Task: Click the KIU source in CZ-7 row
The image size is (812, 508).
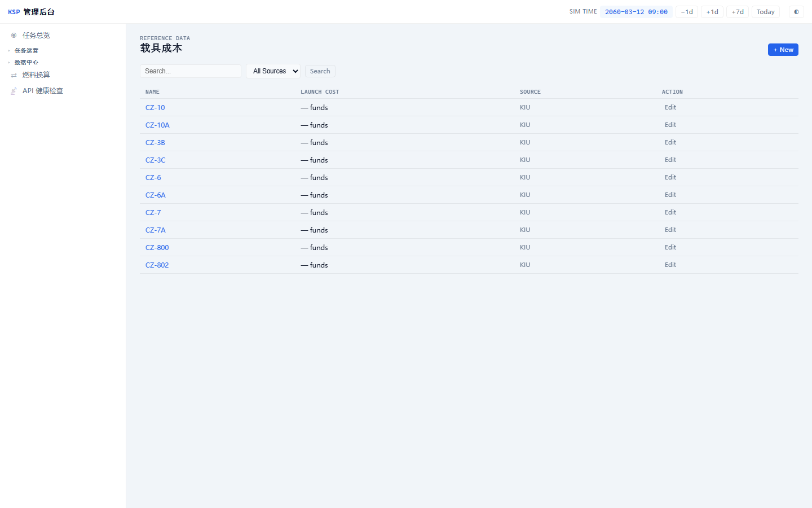Action: click(525, 212)
